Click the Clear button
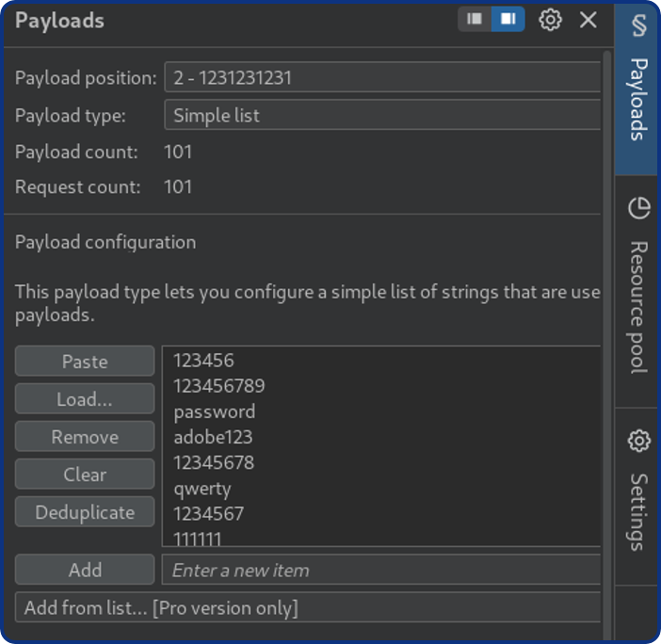The image size is (661, 644). (85, 475)
